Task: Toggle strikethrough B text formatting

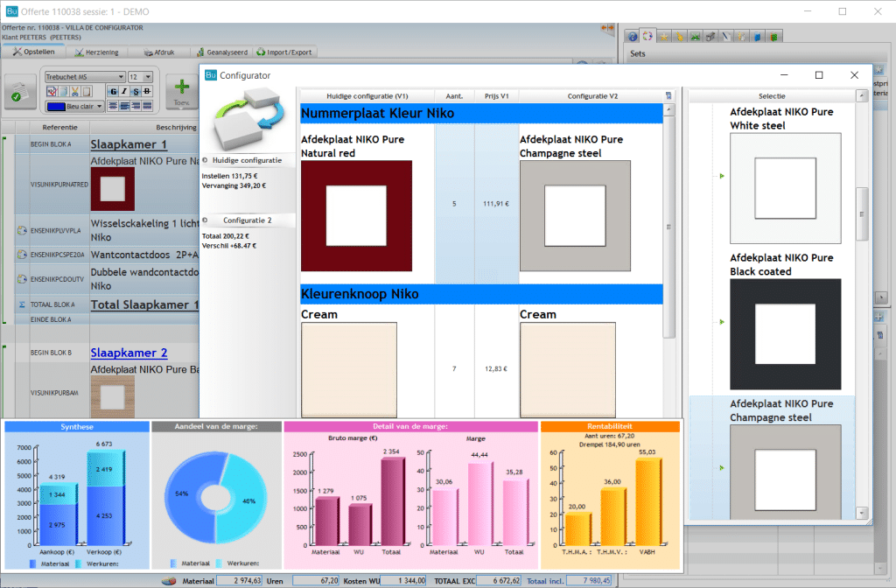Action: (x=147, y=91)
